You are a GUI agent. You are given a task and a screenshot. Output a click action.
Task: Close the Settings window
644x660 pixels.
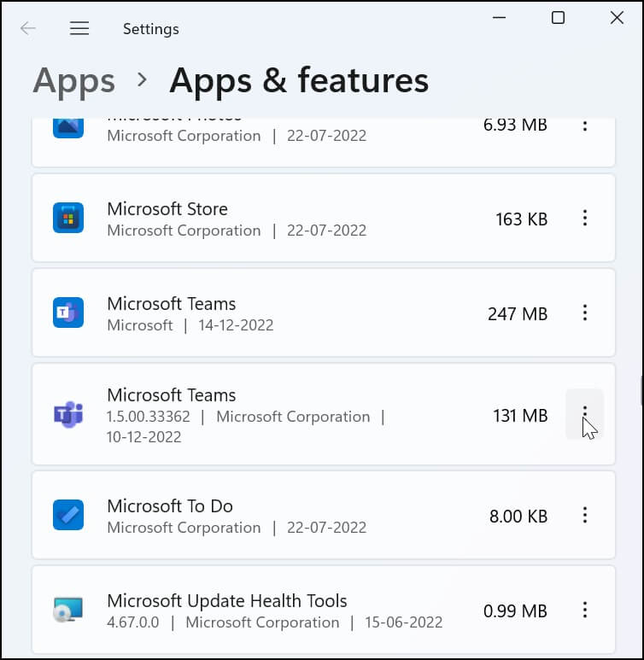click(x=617, y=18)
